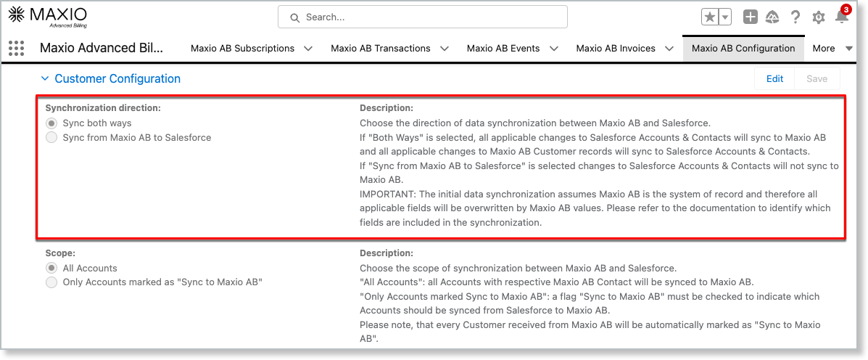The height and width of the screenshot is (360, 868).
Task: Expand the Maxio AB Subscriptions tab dropdown
Action: (x=308, y=49)
